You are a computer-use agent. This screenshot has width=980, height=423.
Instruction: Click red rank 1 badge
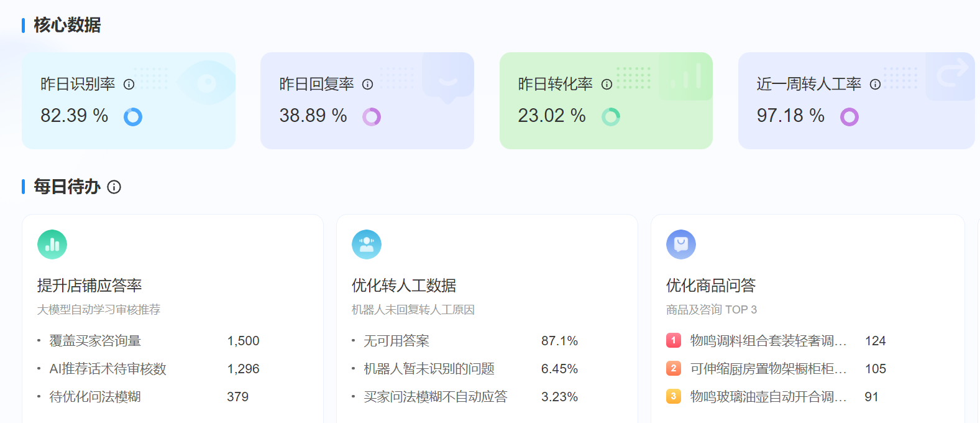tap(674, 340)
